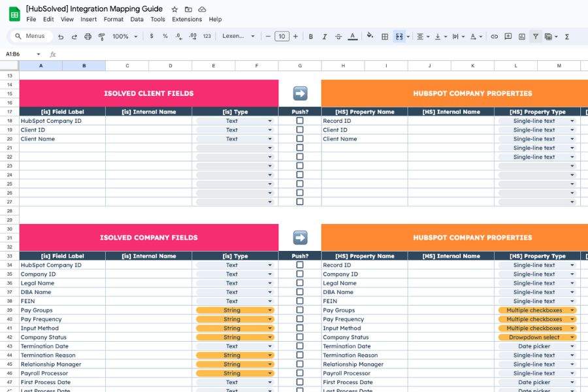The image size is (588, 392).
Task: Open the Google Sheets home icon
Action: [x=14, y=14]
